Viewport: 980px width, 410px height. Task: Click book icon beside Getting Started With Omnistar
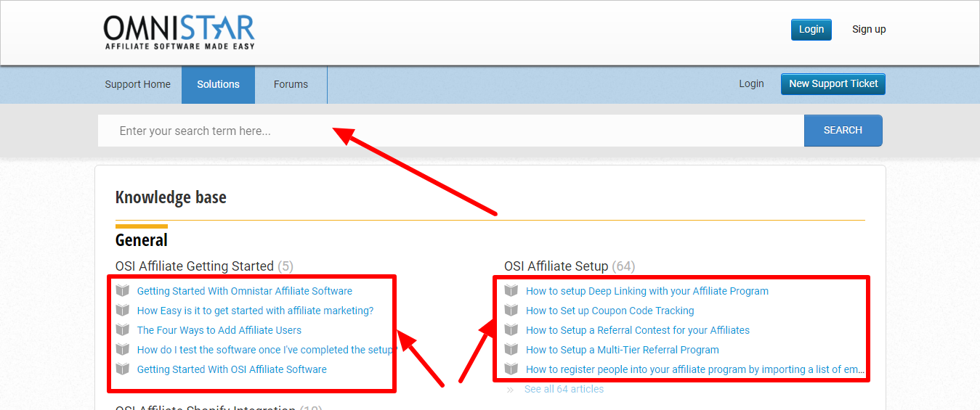click(x=123, y=290)
